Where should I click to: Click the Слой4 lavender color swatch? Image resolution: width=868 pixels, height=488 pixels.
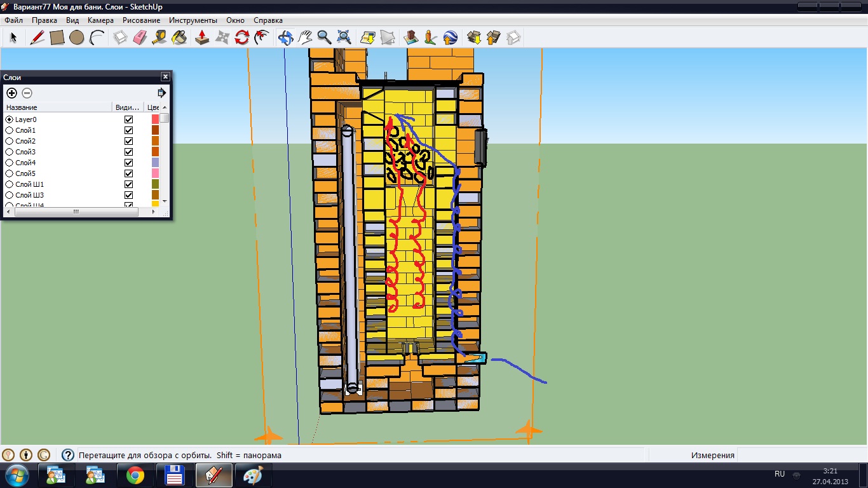pos(155,163)
